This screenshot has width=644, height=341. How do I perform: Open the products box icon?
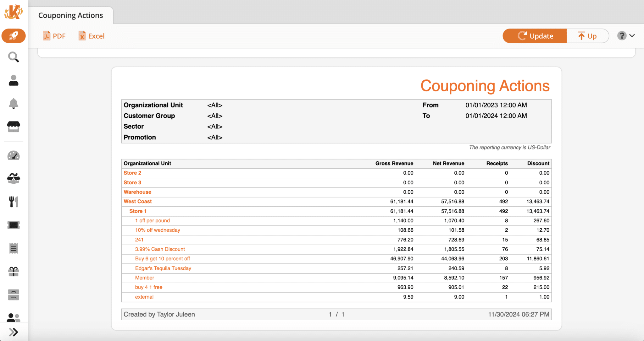(x=14, y=178)
